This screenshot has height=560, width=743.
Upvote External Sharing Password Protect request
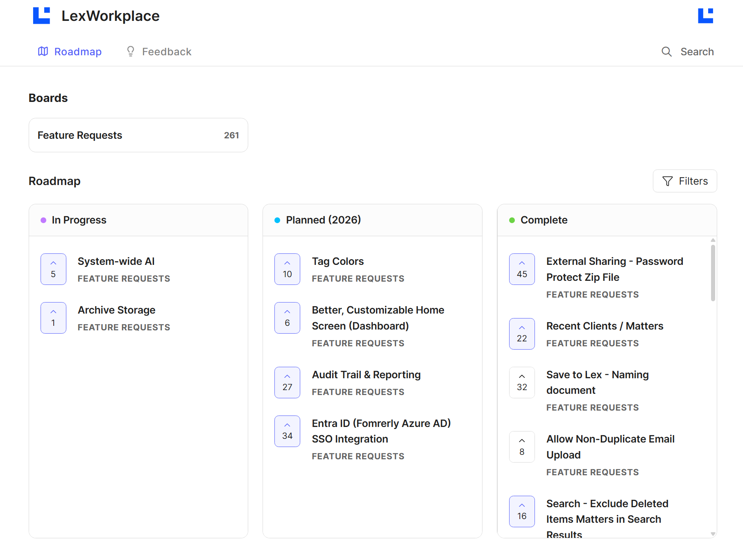tap(522, 269)
